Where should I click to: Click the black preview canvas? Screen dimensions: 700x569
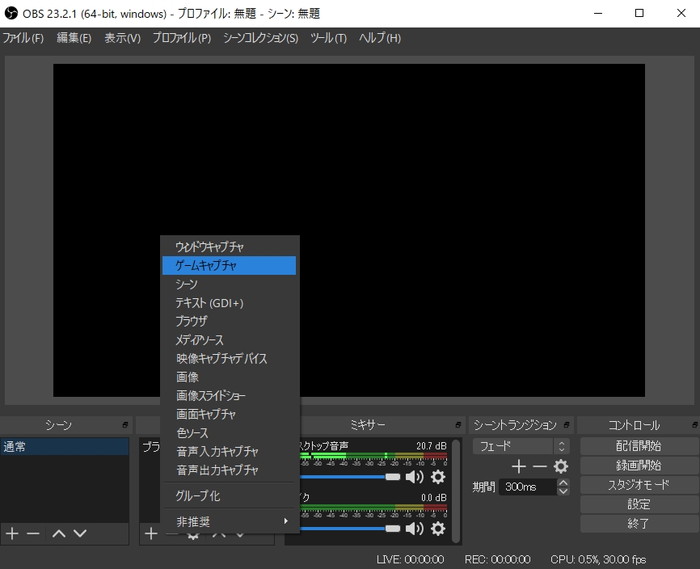[349, 230]
